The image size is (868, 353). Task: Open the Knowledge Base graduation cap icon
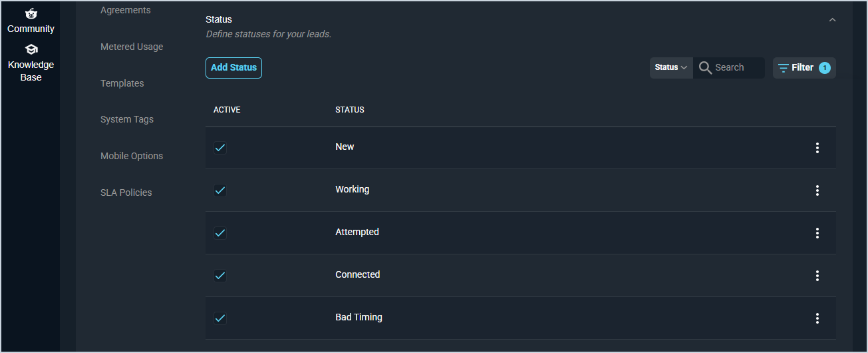click(31, 49)
